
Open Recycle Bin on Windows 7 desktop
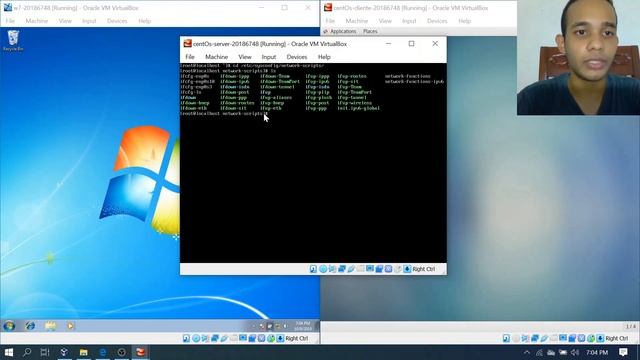click(13, 40)
